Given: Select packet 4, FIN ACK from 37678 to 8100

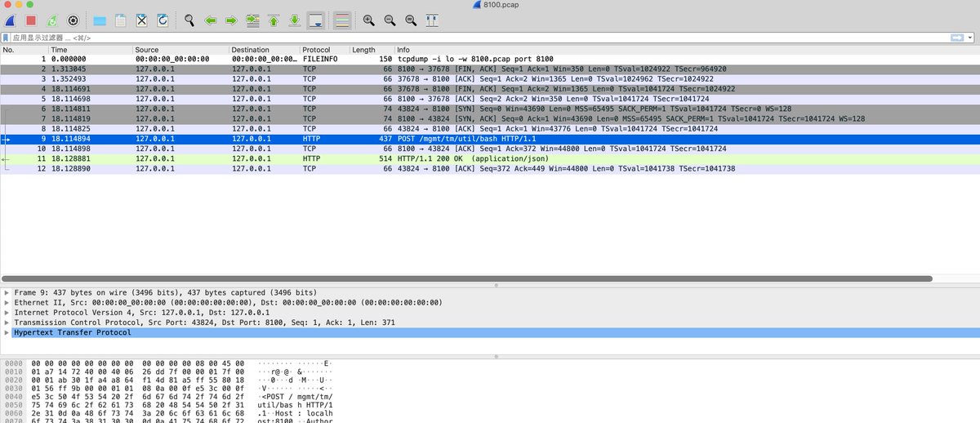Looking at the screenshot, I should click(x=490, y=89).
